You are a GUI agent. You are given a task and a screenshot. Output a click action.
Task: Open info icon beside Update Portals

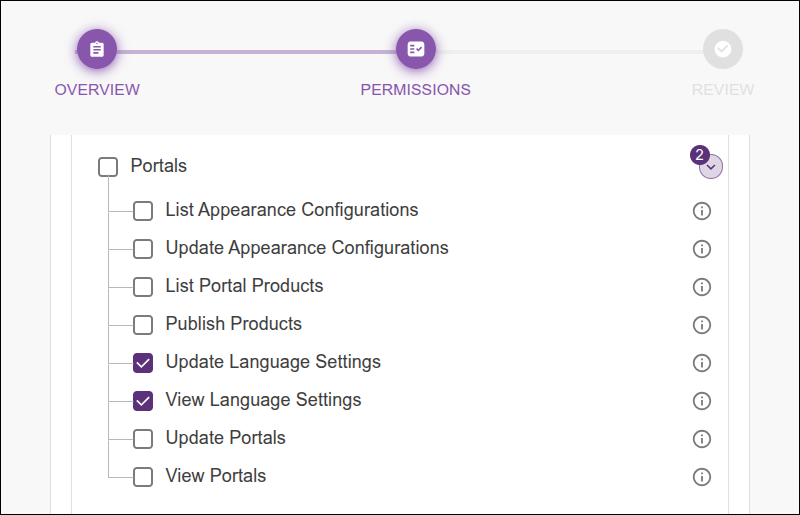coord(702,439)
